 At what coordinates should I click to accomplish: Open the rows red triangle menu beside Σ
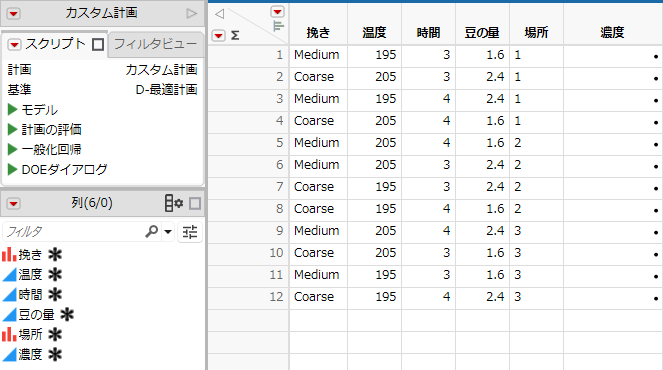pyautogui.click(x=219, y=36)
